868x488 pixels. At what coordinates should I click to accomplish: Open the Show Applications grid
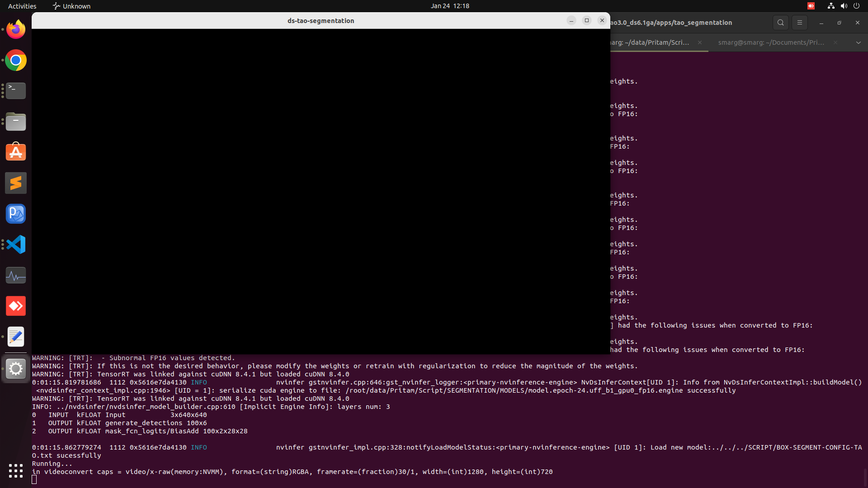tap(15, 471)
